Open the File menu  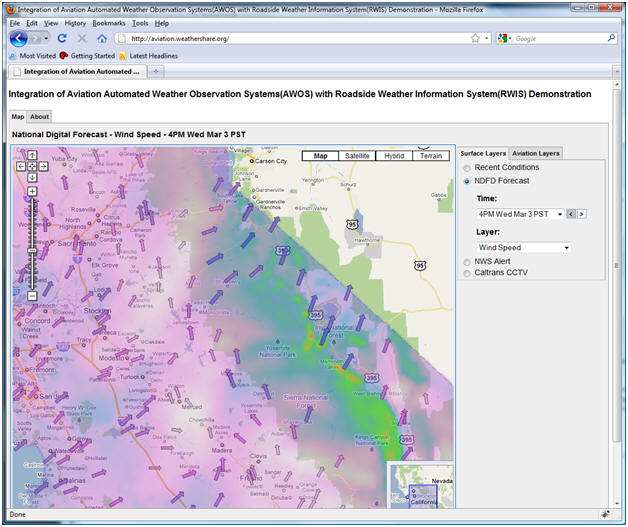(x=14, y=23)
